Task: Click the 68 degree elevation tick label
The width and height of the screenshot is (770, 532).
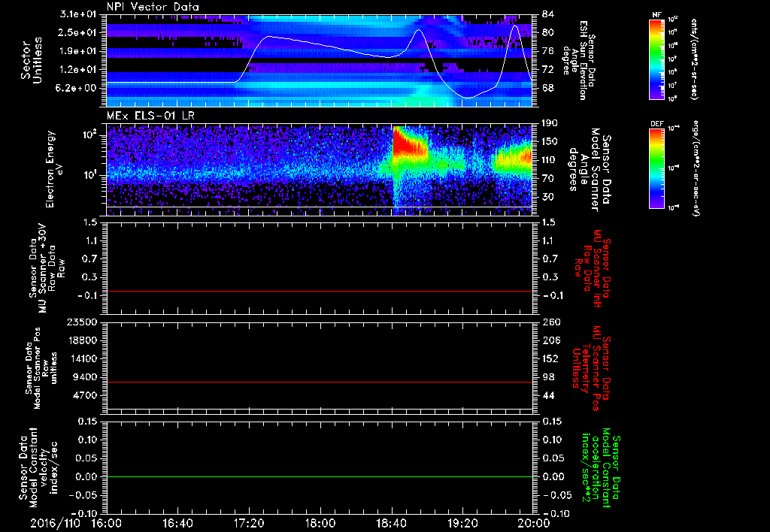Action: tap(547, 88)
